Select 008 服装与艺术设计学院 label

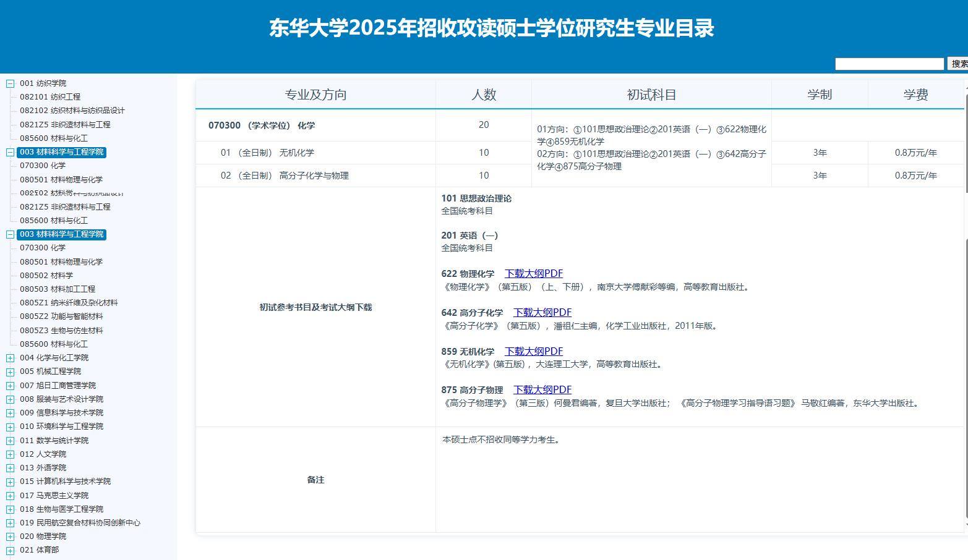click(x=61, y=399)
